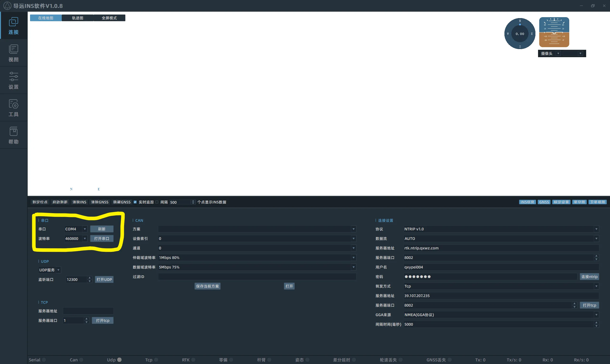The image size is (610, 364).
Task: Uncheck the 实时追踪 checkbox
Action: [135, 202]
